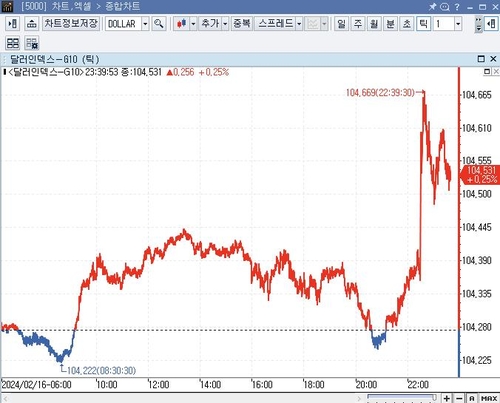
Task: Close the 달러인덱스-G10 chart panel
Action: point(493,59)
